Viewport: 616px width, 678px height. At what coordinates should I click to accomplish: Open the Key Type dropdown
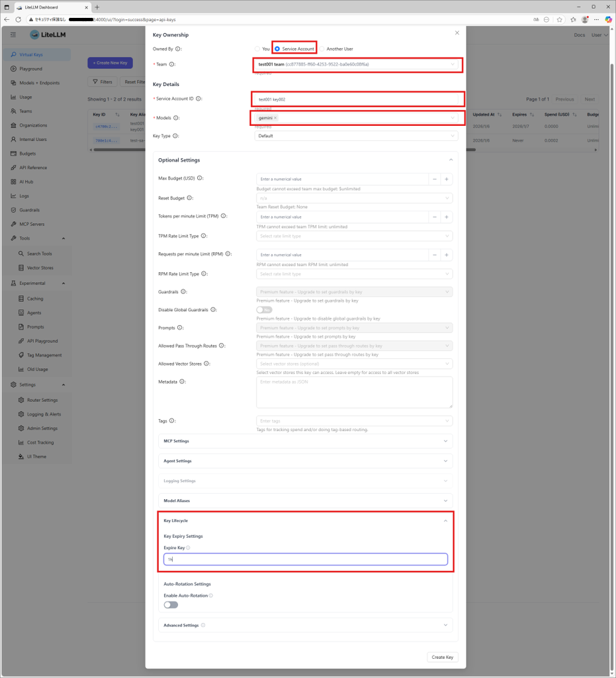(x=356, y=136)
